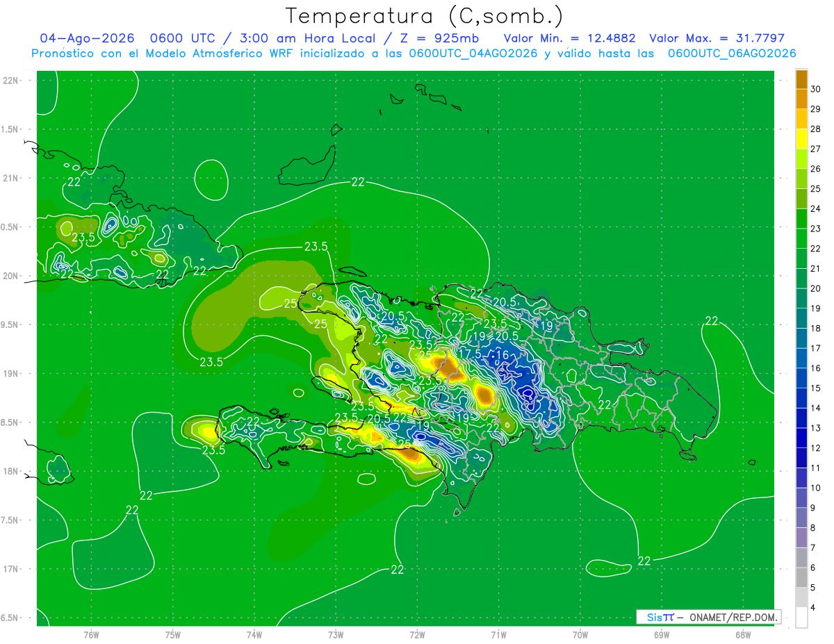Click the 16 contour label on map
The image size is (834, 644).
[501, 355]
